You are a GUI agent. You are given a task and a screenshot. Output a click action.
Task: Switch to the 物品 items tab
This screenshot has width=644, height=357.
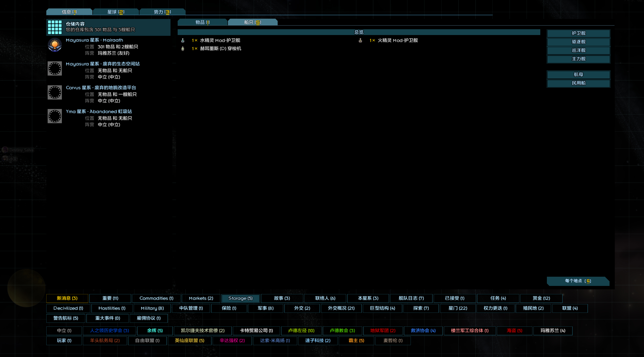coord(202,22)
